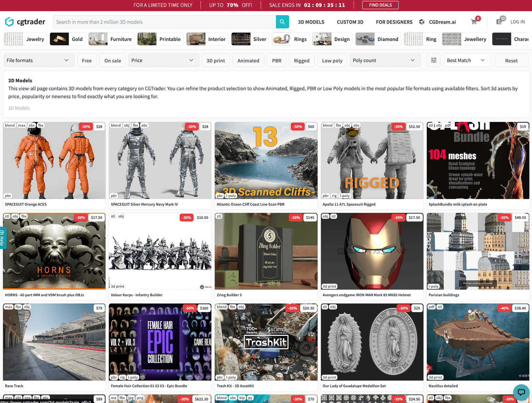This screenshot has width=532, height=403.
Task: Click the CGTrader logo
Action: [25, 22]
